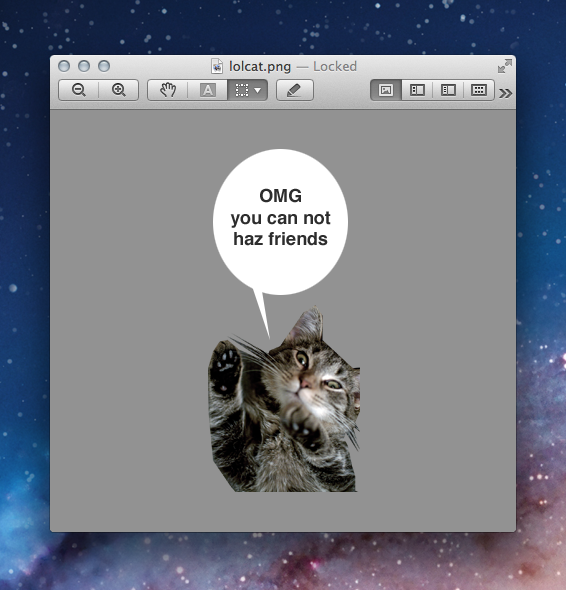Click the lolcat.png document proxy icon

click(x=217, y=66)
